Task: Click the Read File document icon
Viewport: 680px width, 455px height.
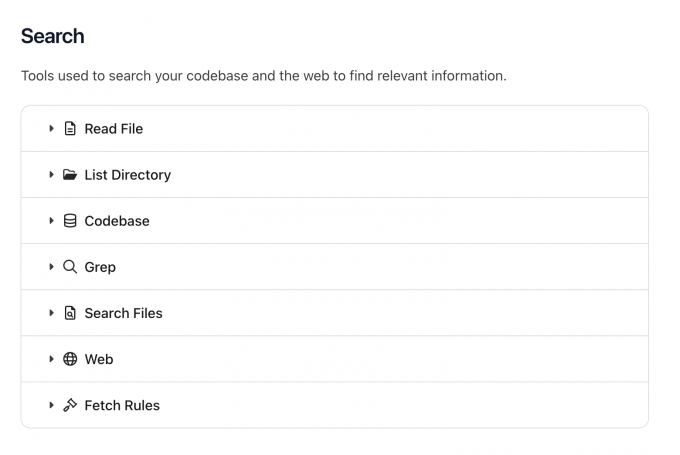Action: pos(70,129)
